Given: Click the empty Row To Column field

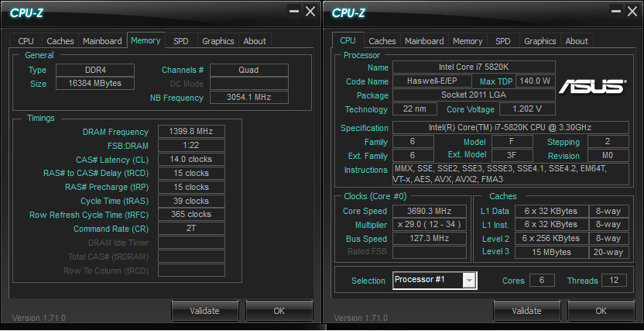Looking at the screenshot, I should [x=191, y=270].
